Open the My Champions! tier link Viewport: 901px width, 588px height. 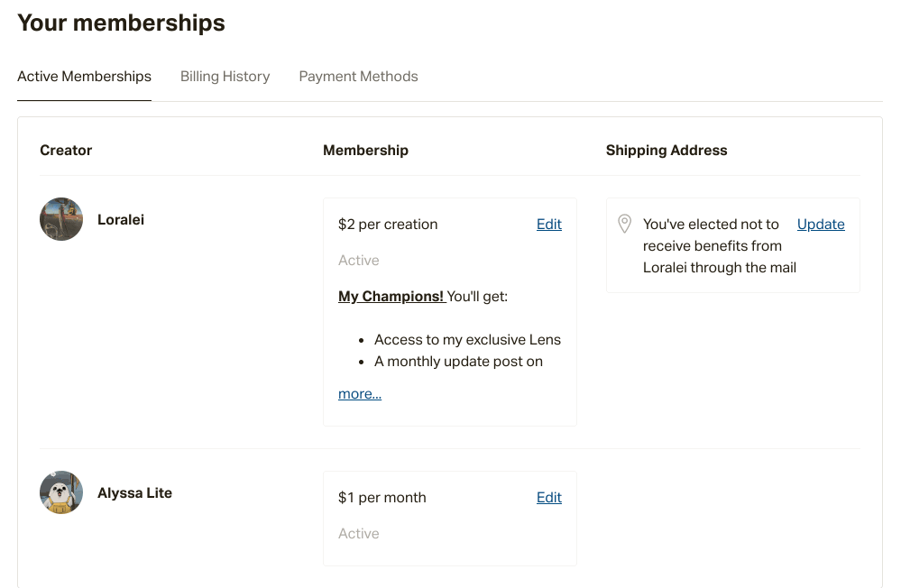(391, 296)
